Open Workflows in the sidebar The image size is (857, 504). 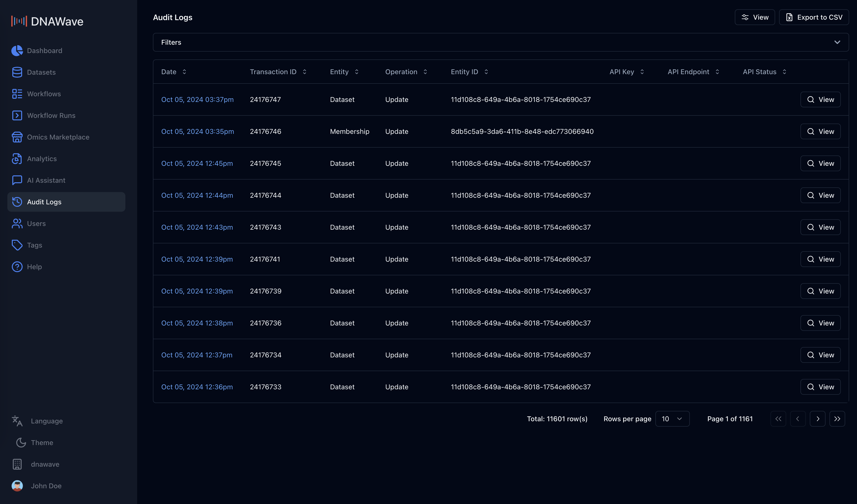pos(44,94)
